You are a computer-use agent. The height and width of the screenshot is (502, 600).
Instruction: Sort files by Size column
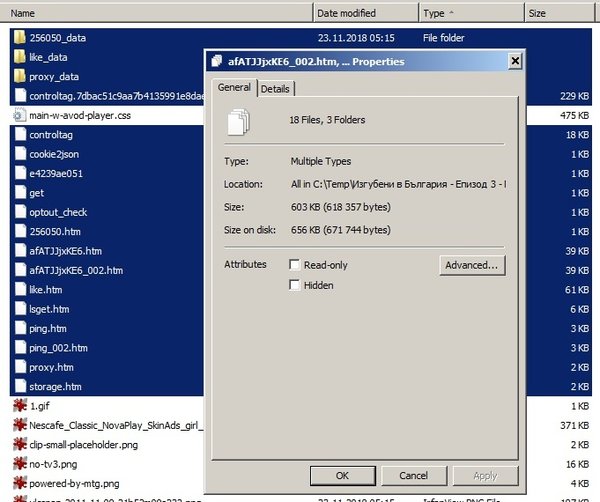(559, 13)
